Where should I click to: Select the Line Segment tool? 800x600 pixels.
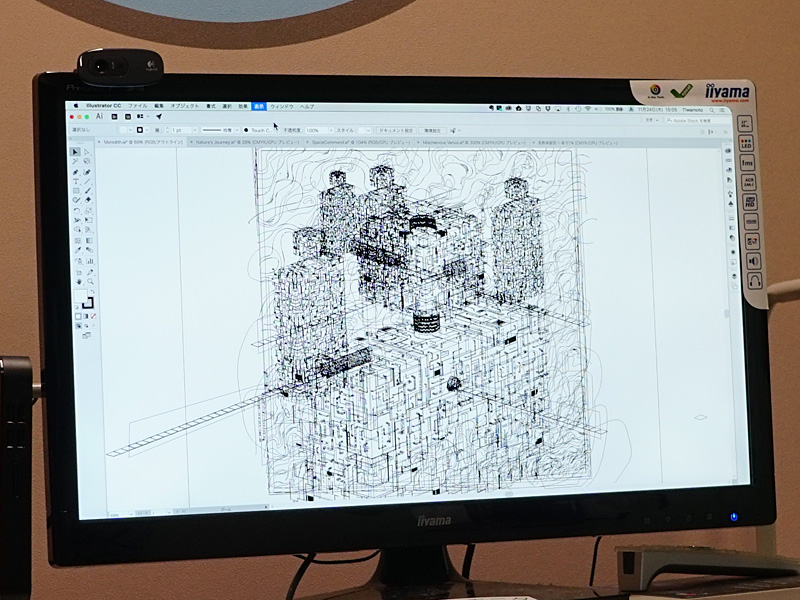tap(88, 181)
